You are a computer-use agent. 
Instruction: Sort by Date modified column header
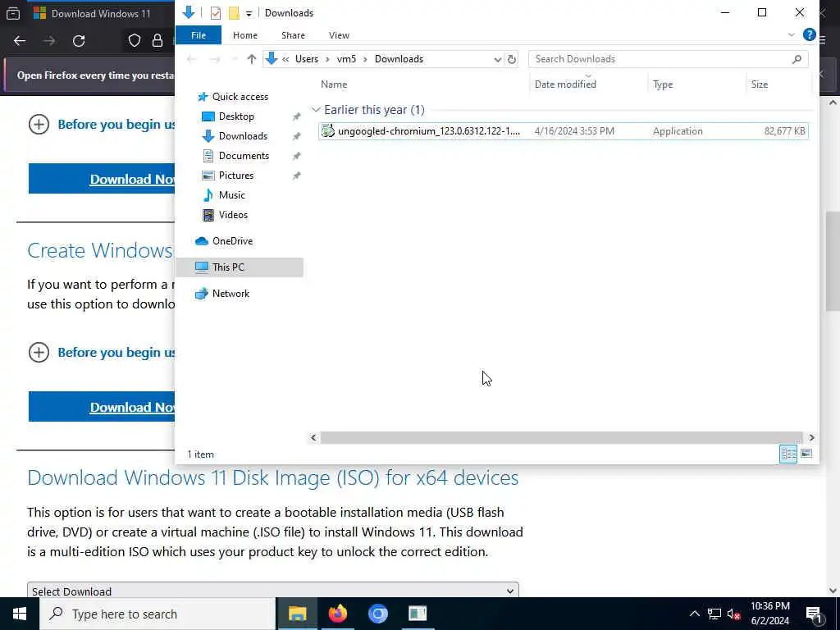565,84
